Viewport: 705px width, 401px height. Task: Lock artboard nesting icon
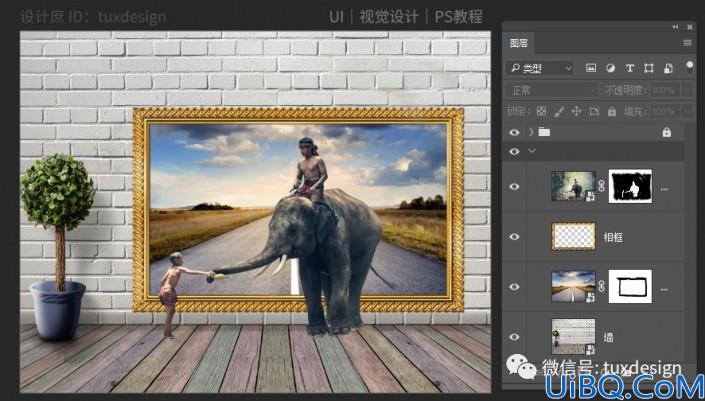594,111
